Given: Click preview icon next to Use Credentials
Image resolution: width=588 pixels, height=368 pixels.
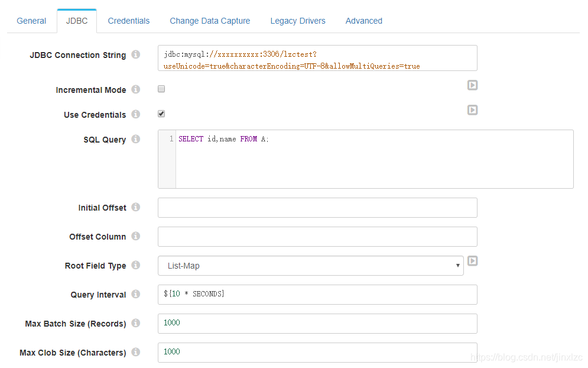Looking at the screenshot, I should click(472, 109).
